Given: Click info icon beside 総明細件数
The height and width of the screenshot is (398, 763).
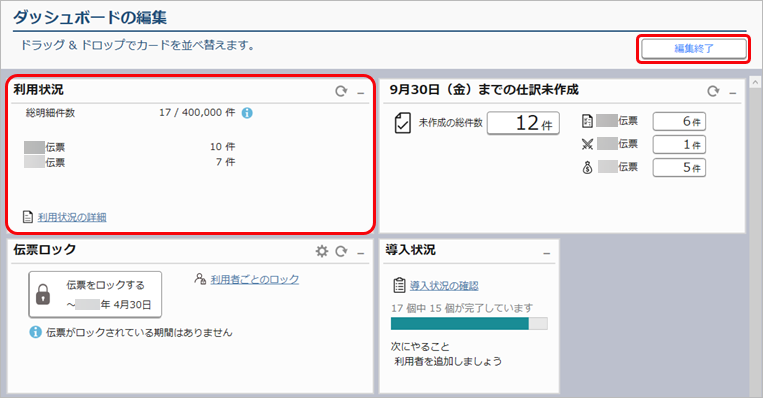Looking at the screenshot, I should [247, 113].
